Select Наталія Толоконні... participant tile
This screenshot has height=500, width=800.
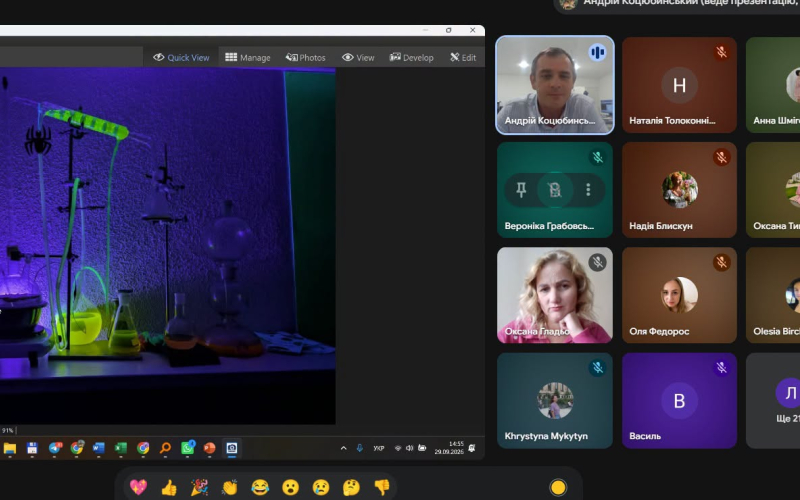[x=679, y=85]
